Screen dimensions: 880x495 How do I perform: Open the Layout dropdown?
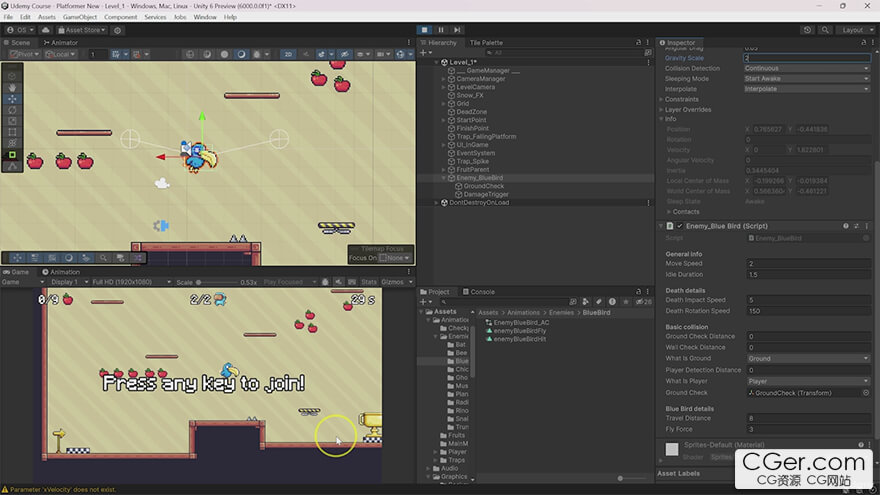click(x=855, y=30)
